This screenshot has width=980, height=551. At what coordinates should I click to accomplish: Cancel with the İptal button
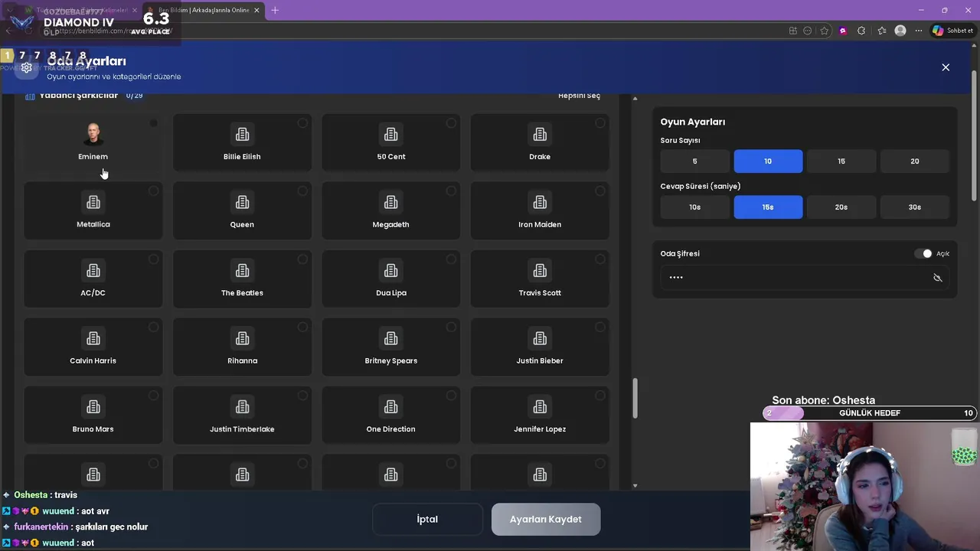pyautogui.click(x=427, y=519)
